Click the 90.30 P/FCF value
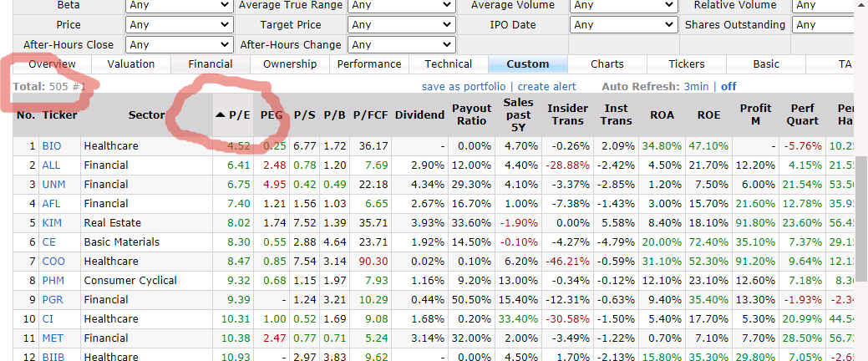 click(x=373, y=262)
